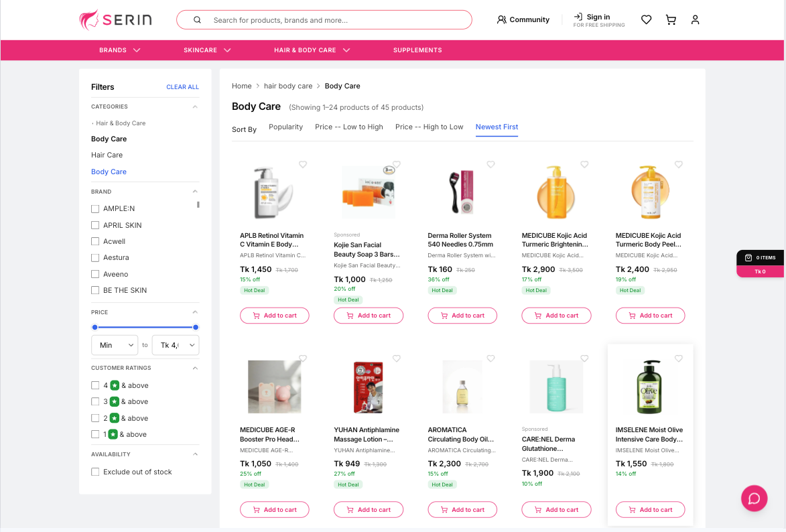The height and width of the screenshot is (532, 786).
Task: Add Derma Roller System to wishlist
Action: (490, 164)
